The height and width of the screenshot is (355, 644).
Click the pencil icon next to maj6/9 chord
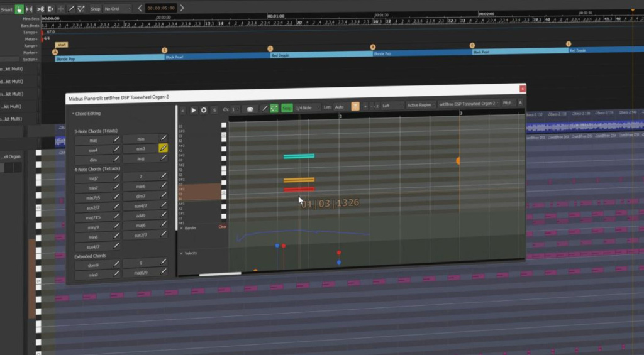[164, 271]
